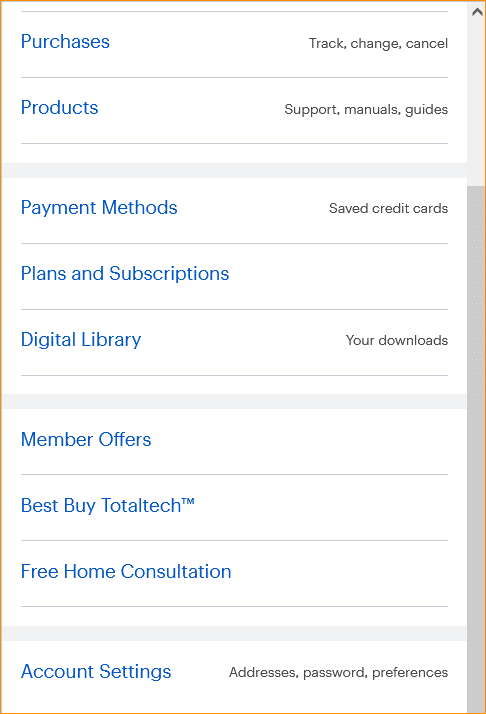Click the scrollbar up arrow
This screenshot has width=486, height=714.
point(477,12)
